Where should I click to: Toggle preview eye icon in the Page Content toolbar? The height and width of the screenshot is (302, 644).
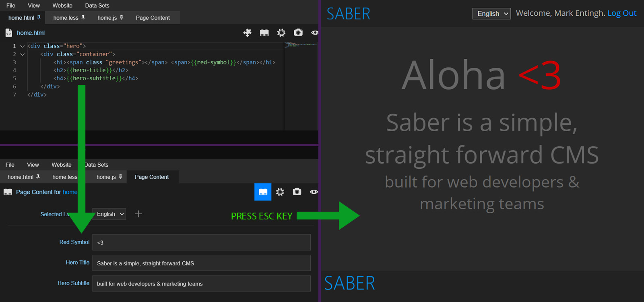314,192
